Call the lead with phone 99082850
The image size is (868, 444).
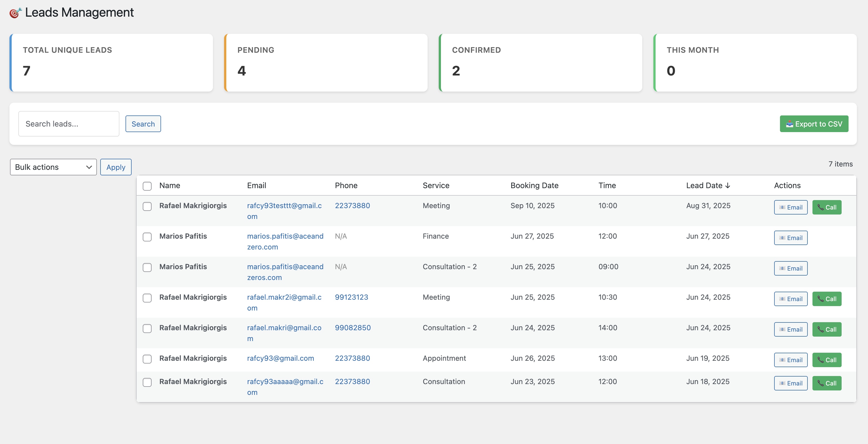(x=827, y=329)
